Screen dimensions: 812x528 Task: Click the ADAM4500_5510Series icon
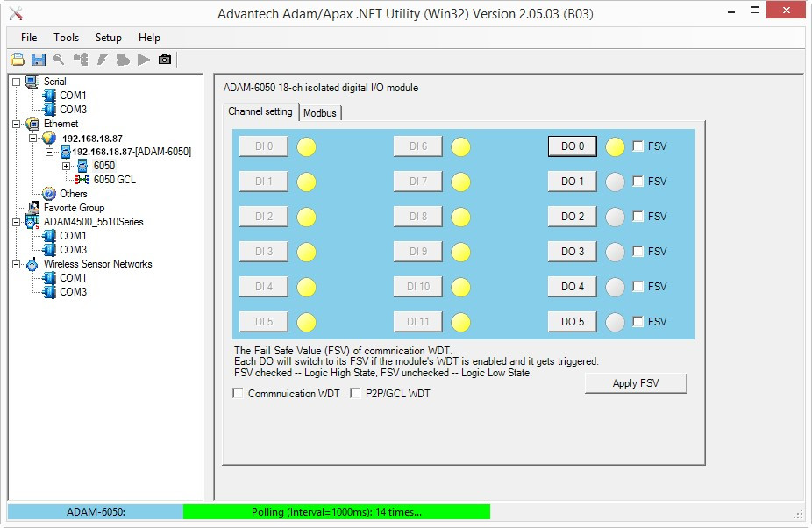click(32, 222)
